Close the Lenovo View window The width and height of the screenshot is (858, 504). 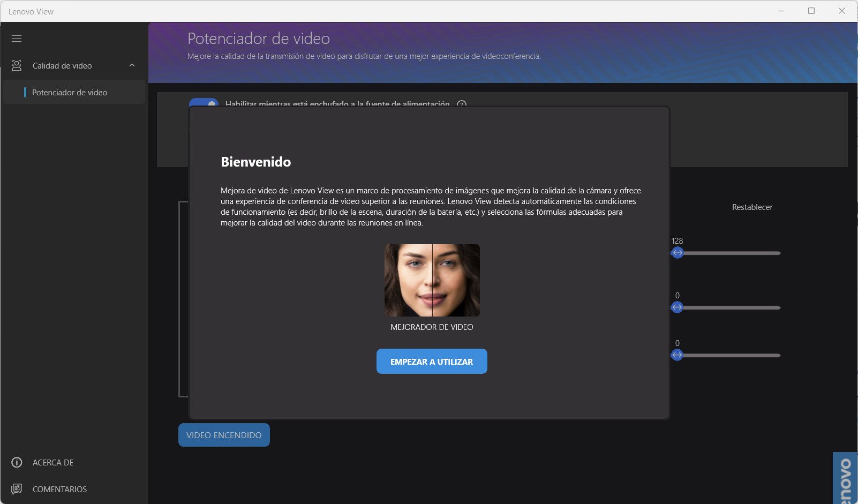(842, 11)
